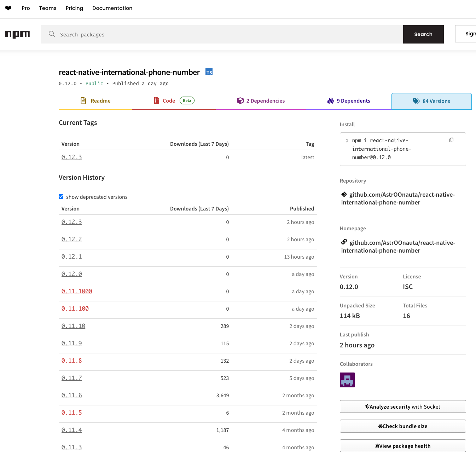Image resolution: width=476 pixels, height=456 pixels.
Task: Click the chain link icon under Homepage
Action: coord(344,242)
